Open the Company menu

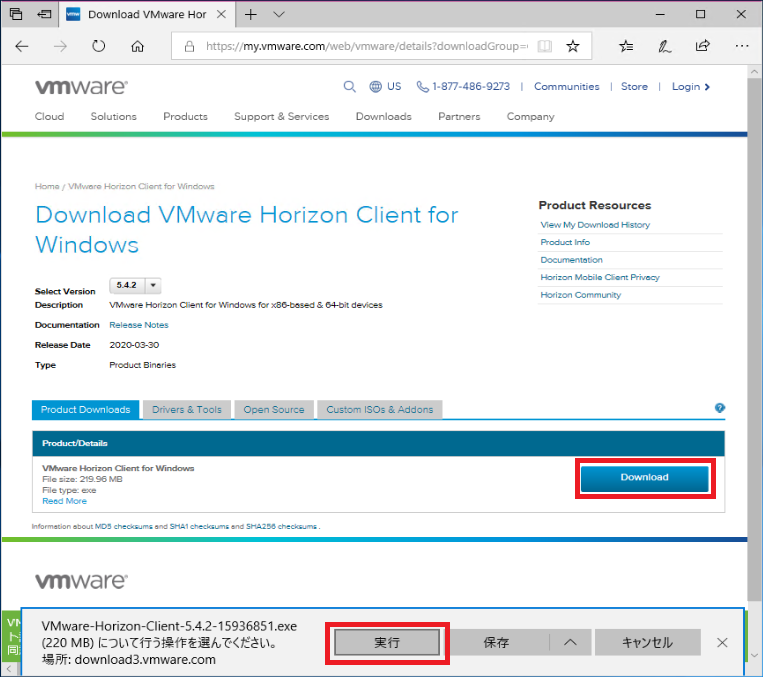tap(530, 116)
